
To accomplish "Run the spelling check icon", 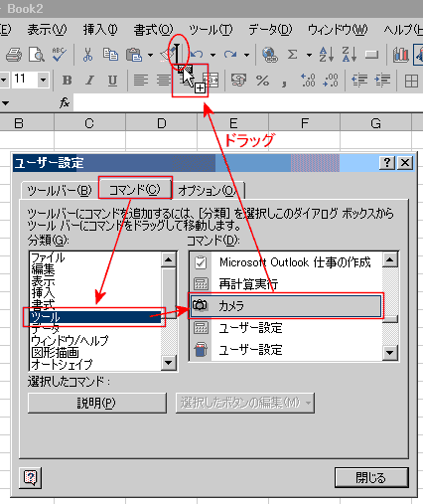I will [59, 55].
